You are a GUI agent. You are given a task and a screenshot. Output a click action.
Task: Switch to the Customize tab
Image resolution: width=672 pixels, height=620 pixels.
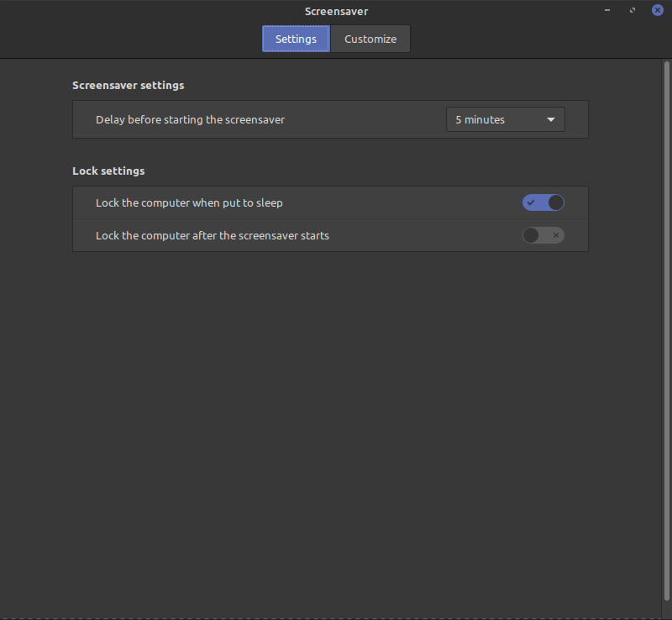pyautogui.click(x=370, y=39)
